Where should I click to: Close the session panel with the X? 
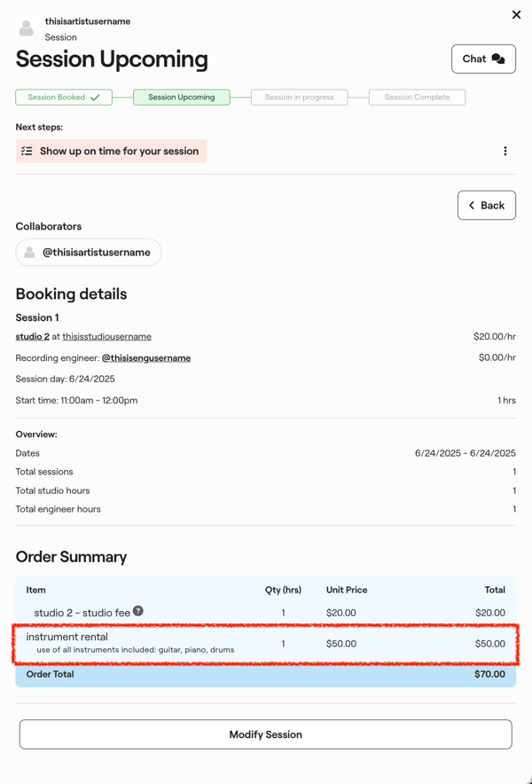516,14
